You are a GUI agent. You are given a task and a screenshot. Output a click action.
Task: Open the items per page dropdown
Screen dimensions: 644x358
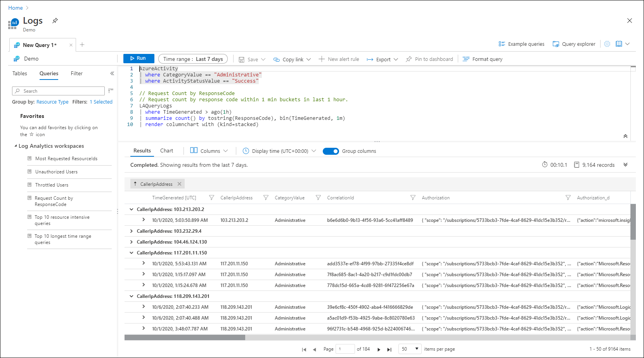pyautogui.click(x=410, y=349)
